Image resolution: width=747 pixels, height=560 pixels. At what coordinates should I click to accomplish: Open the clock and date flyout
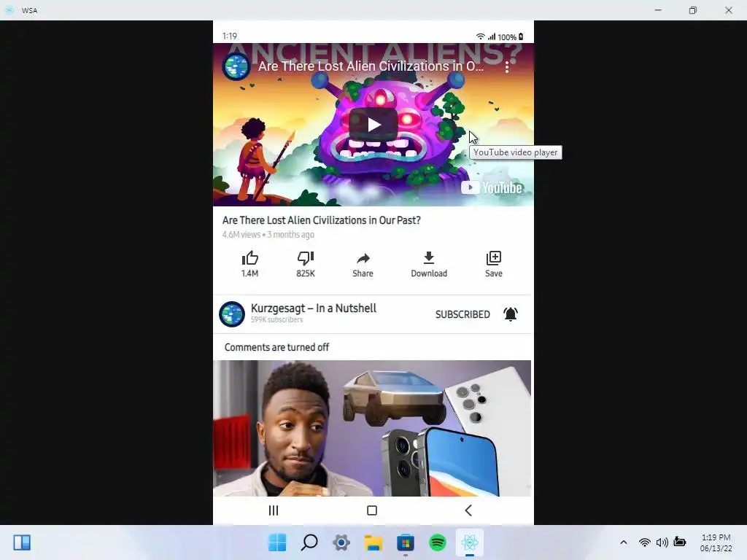(716, 542)
